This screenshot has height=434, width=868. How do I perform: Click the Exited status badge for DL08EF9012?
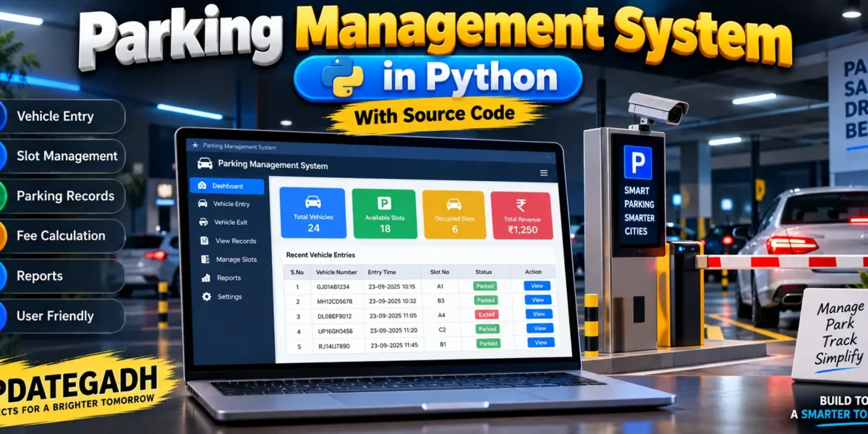(x=486, y=315)
